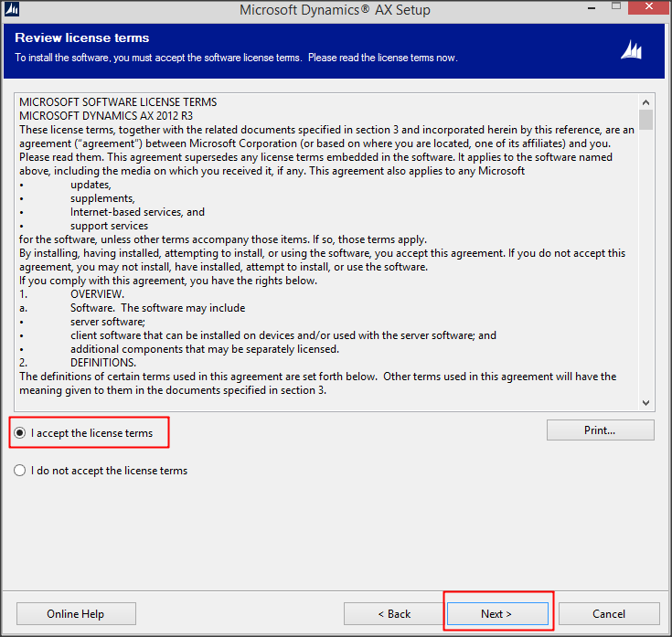Click 'a. Software. The software may include' line

[x=132, y=308]
